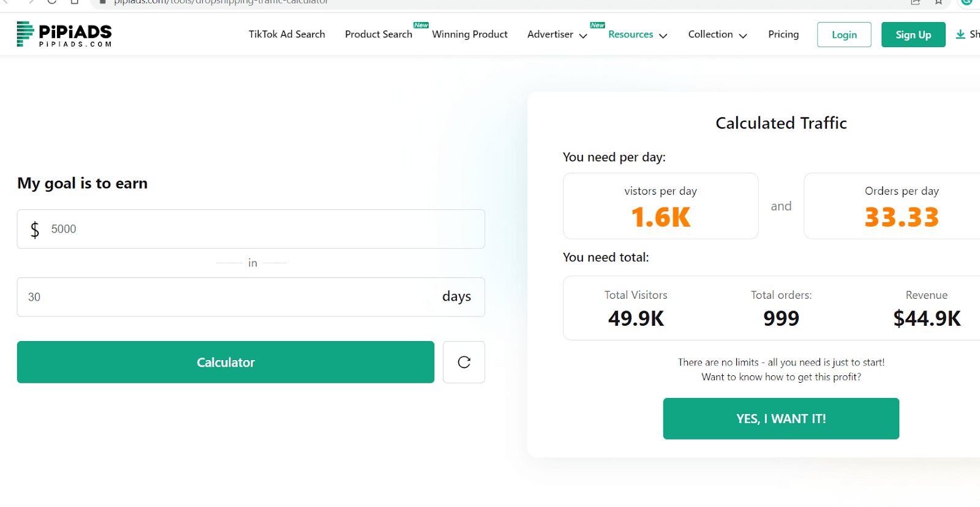
Task: Open the Product Search page
Action: (379, 34)
